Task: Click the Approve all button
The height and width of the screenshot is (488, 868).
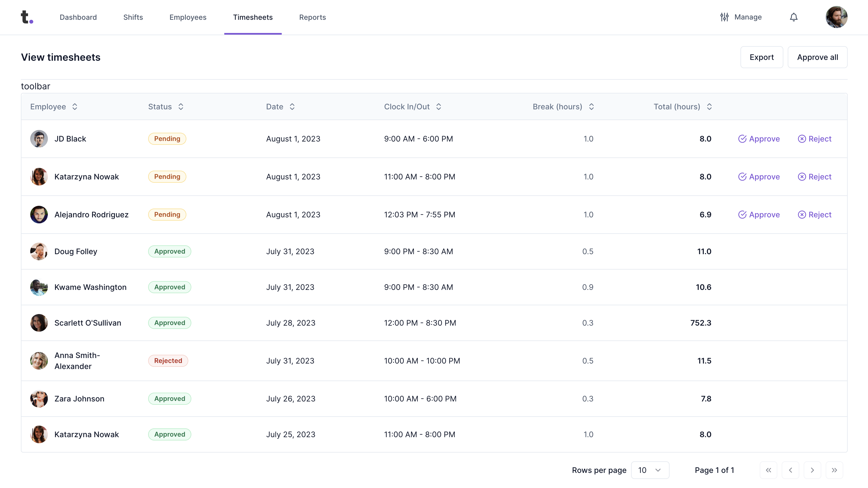Action: pos(817,57)
